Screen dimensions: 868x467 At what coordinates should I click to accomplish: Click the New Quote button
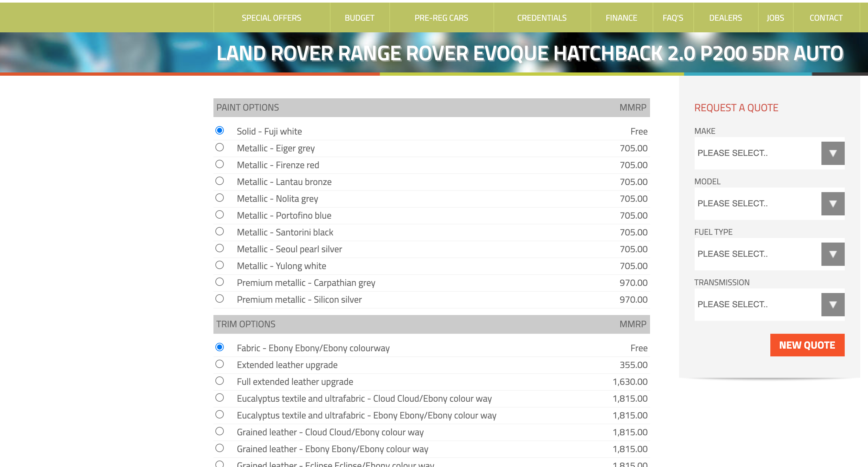[x=807, y=345]
